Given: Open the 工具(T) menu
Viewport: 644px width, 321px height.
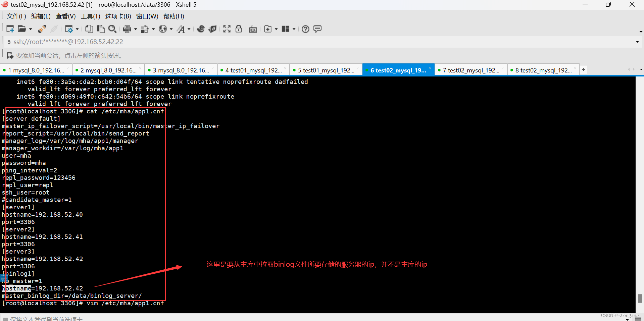Looking at the screenshot, I should 90,16.
